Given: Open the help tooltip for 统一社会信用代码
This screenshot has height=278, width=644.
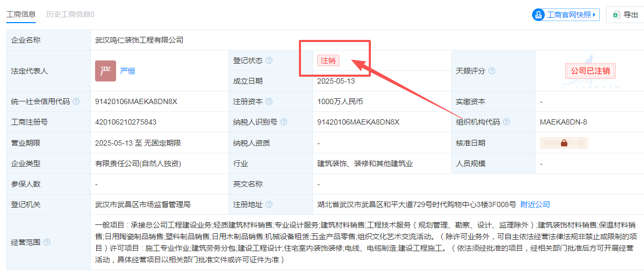Looking at the screenshot, I should pos(76,101).
